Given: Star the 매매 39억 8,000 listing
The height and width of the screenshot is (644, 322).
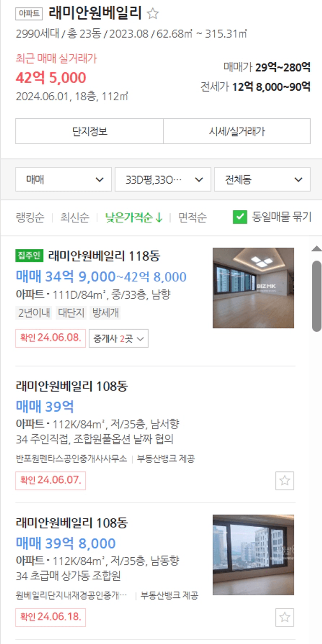Looking at the screenshot, I should click(x=285, y=617).
